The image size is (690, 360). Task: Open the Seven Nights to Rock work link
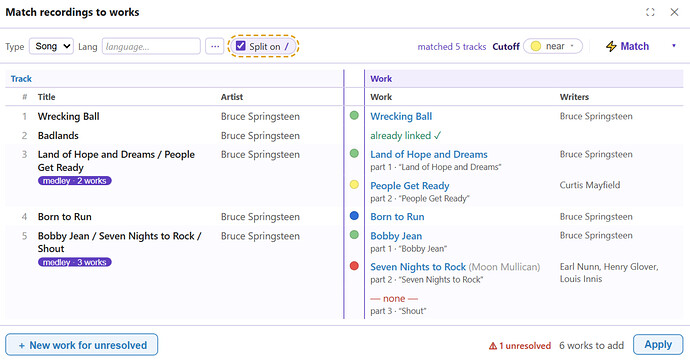point(418,267)
